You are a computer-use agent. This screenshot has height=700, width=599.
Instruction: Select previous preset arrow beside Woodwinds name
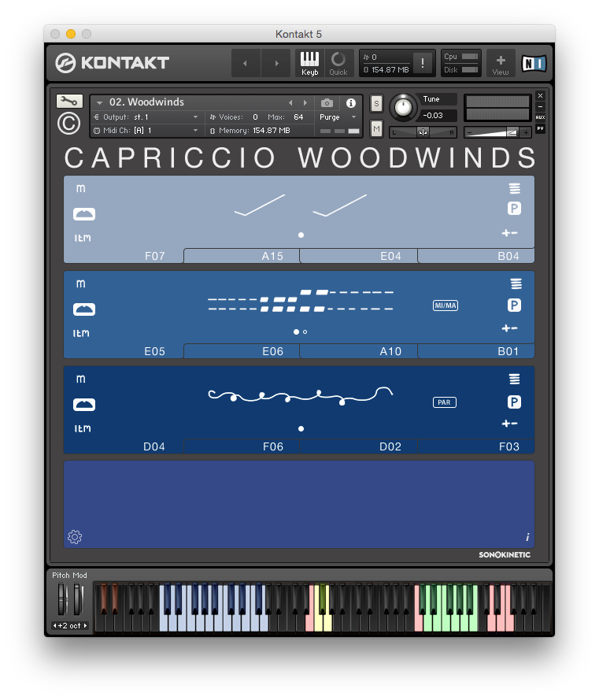290,102
